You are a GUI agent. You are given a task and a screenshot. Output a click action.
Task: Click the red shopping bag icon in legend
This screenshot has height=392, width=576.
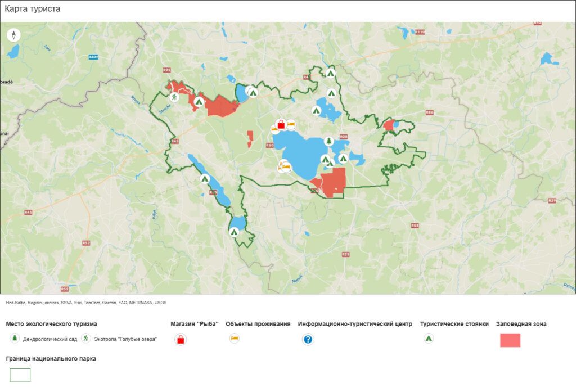[181, 339]
